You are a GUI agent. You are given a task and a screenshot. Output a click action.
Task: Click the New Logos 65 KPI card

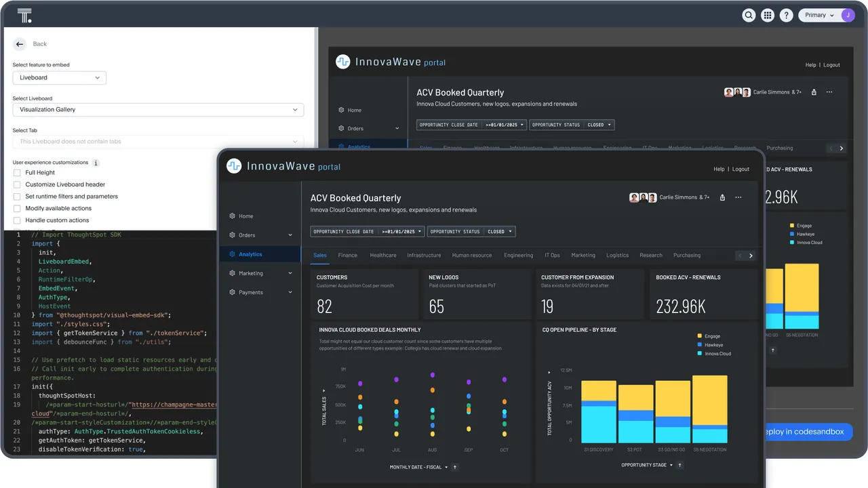(x=477, y=294)
